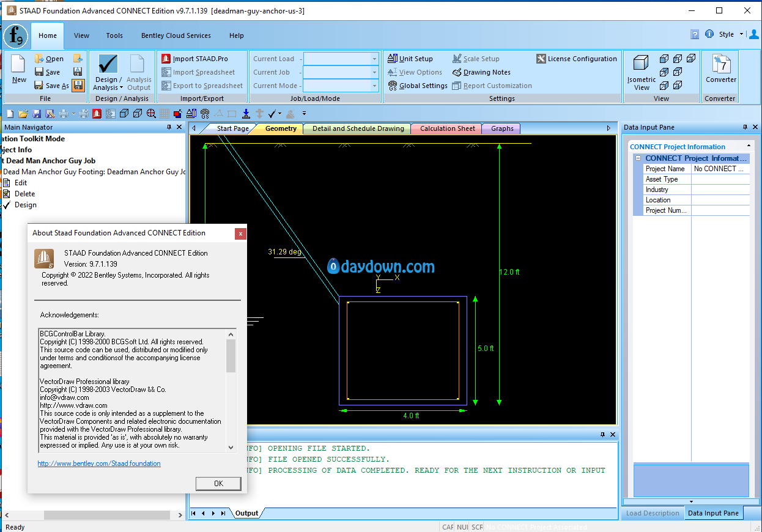Open Unit Setup settings

(410, 59)
